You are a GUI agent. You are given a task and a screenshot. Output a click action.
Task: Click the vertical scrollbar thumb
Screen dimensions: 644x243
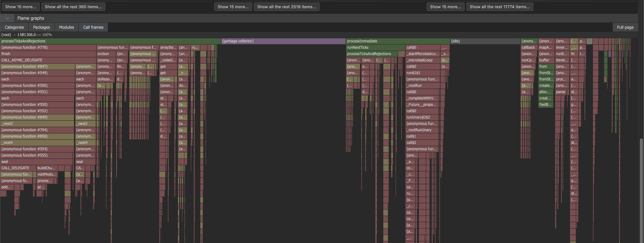tap(641, 190)
